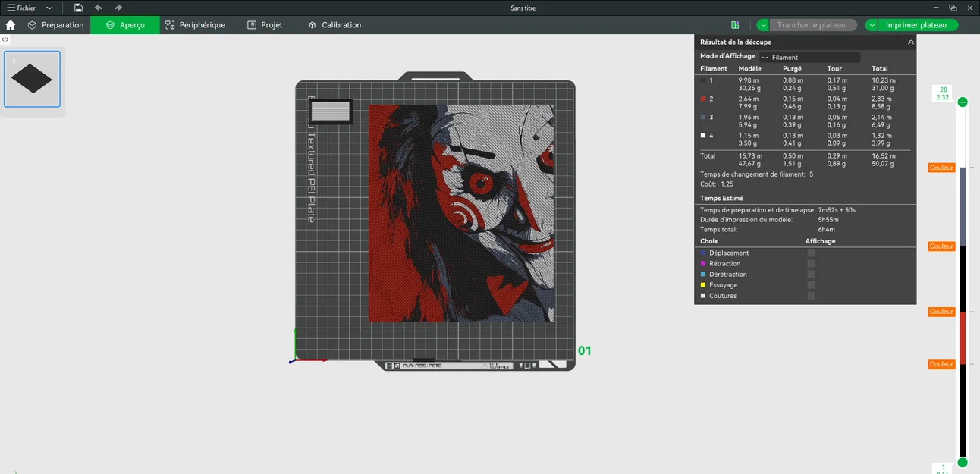The image size is (980, 474).
Task: Toggle the Rétraction display checkbox
Action: pyautogui.click(x=811, y=264)
